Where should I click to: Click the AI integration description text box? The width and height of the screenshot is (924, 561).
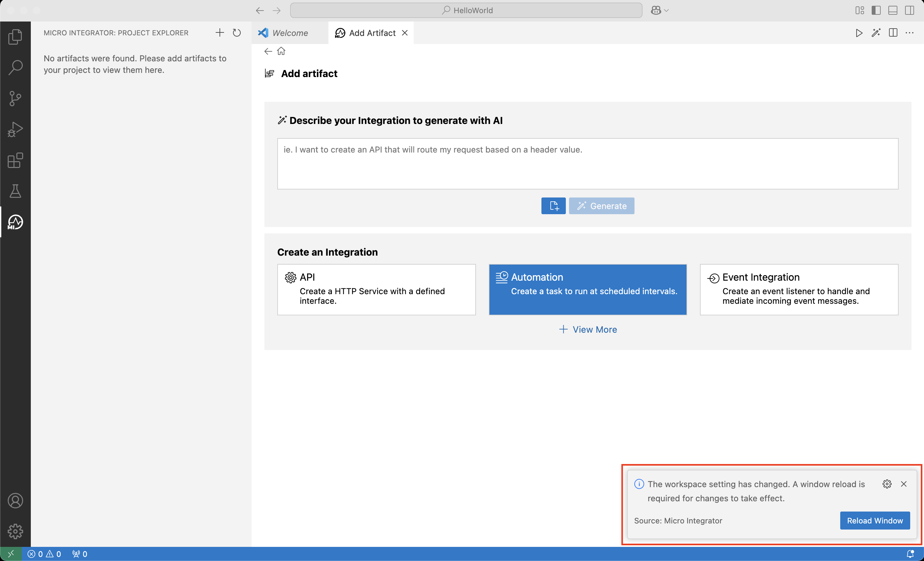coord(588,163)
